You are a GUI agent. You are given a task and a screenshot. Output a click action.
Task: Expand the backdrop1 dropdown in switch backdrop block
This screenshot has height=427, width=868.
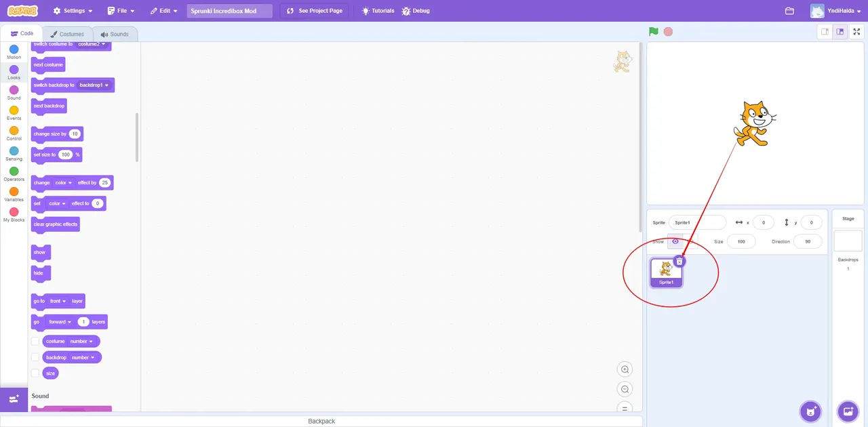94,85
